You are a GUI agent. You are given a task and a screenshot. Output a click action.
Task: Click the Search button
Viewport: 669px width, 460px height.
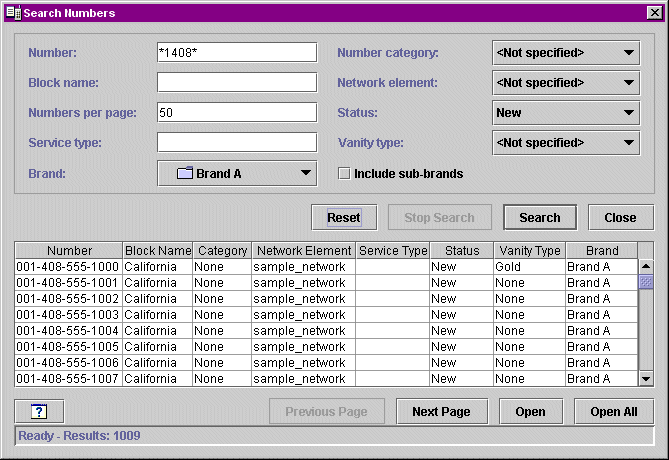click(540, 218)
